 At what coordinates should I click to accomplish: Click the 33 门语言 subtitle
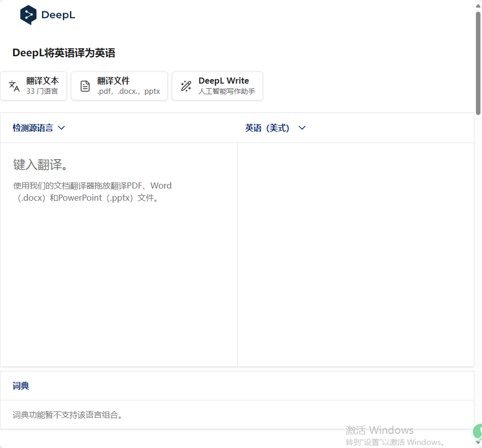coord(42,91)
